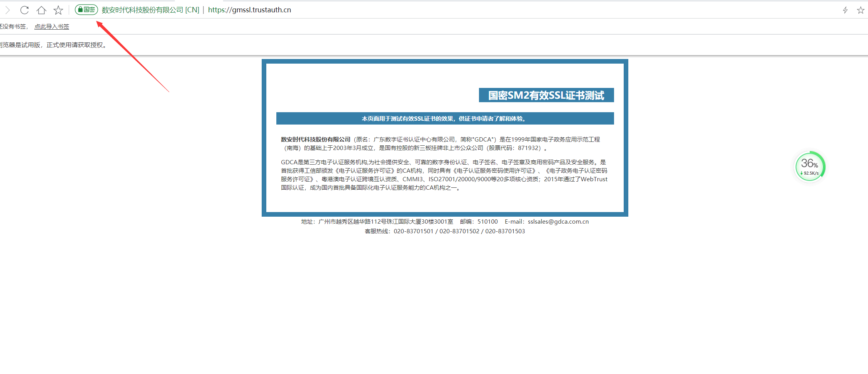
Task: Click the bookmark star beside the reload button
Action: pos(58,10)
